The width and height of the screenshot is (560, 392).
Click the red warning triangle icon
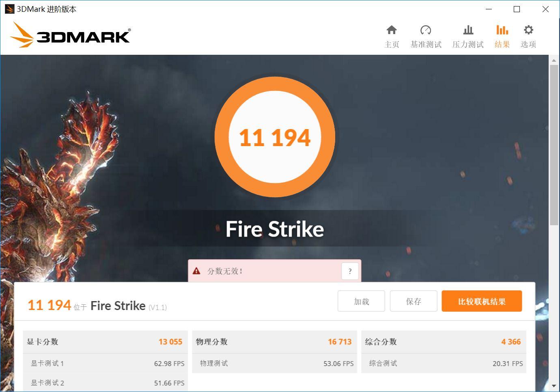(x=196, y=271)
